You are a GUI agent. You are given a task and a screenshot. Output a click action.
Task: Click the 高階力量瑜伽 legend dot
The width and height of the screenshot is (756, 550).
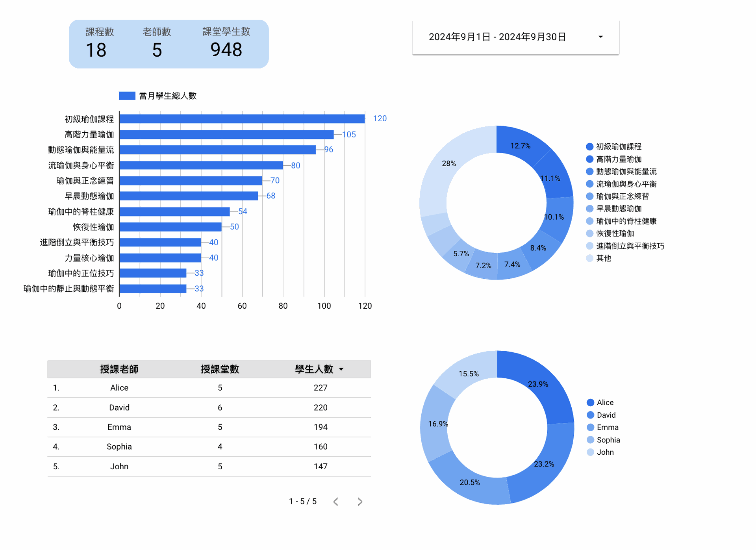[589, 159]
